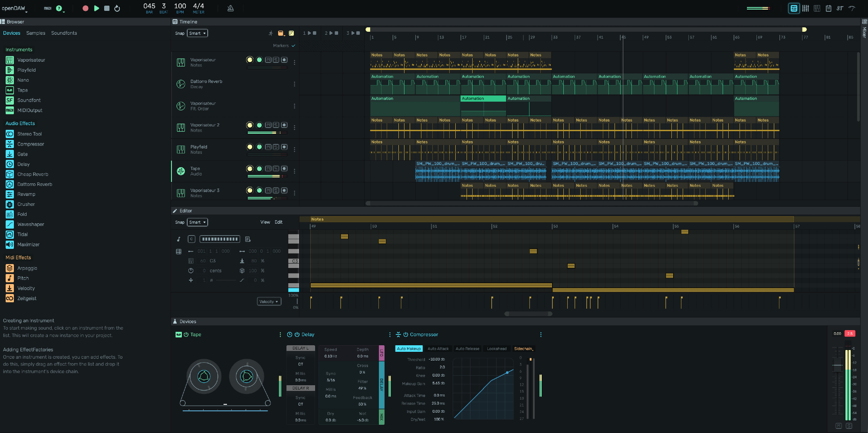Open the timeline Snap Smart dropdown
Screen dimensions: 868x433
point(197,33)
